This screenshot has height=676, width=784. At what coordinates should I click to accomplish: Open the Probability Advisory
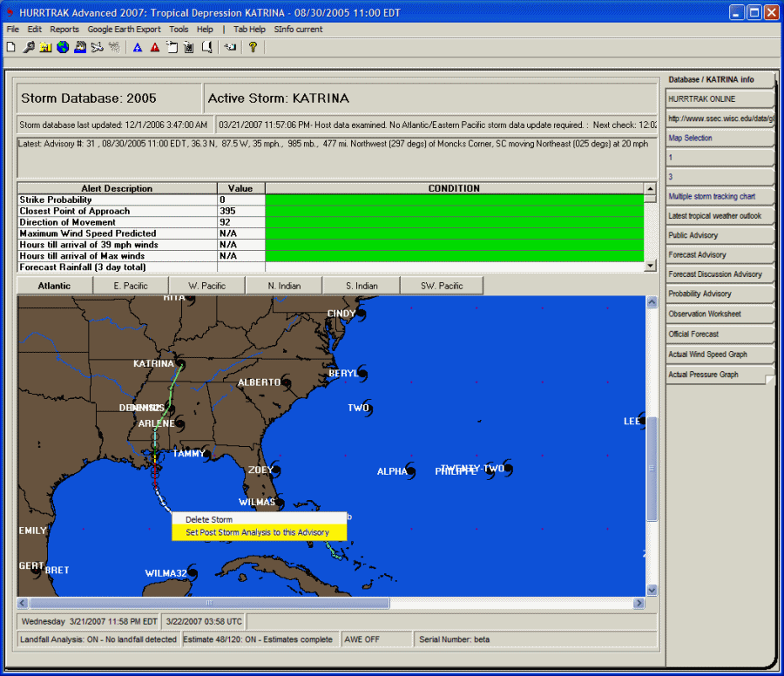click(720, 294)
